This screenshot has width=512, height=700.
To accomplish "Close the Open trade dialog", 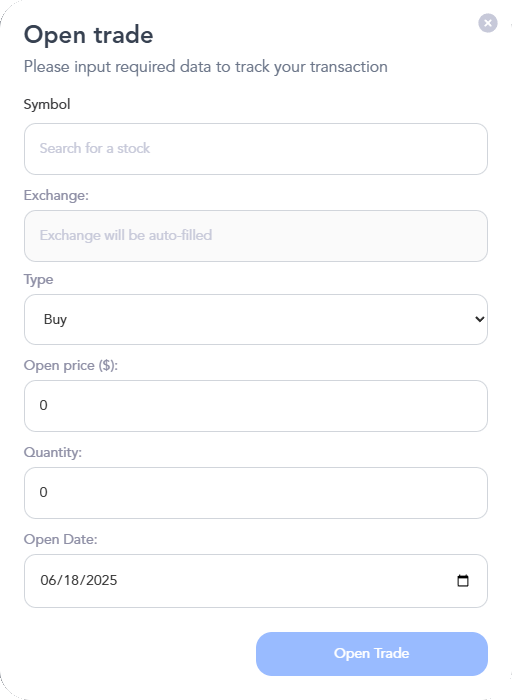I will (x=487, y=23).
